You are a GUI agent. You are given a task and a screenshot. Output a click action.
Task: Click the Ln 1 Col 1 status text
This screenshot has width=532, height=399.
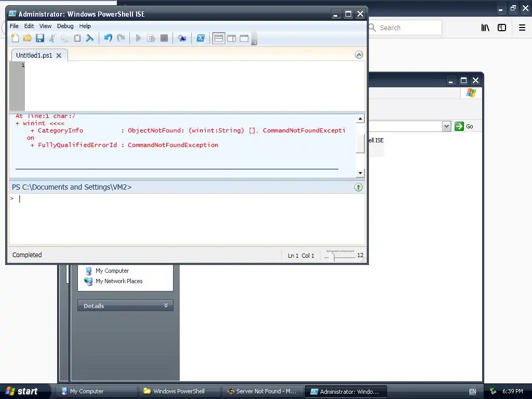(301, 256)
